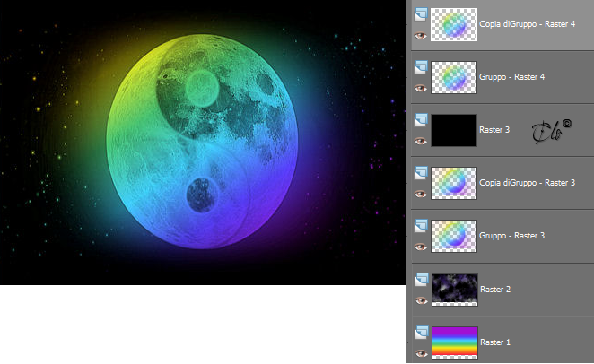Image resolution: width=594 pixels, height=364 pixels.
Task: Click the layer type icon for Raster 1
Action: (x=422, y=333)
